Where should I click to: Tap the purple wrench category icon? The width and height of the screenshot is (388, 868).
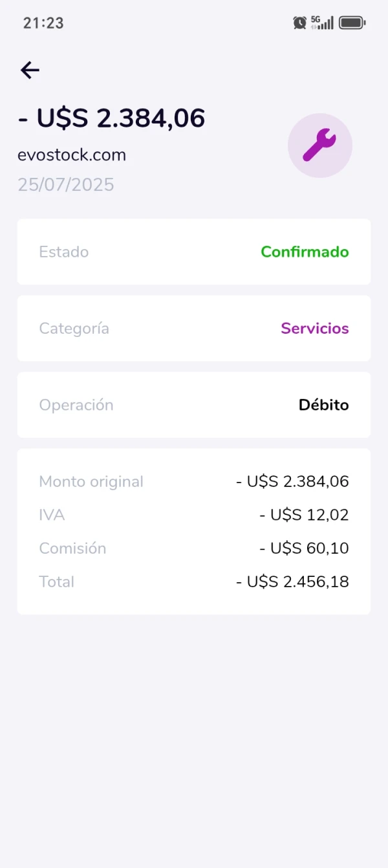click(x=319, y=146)
